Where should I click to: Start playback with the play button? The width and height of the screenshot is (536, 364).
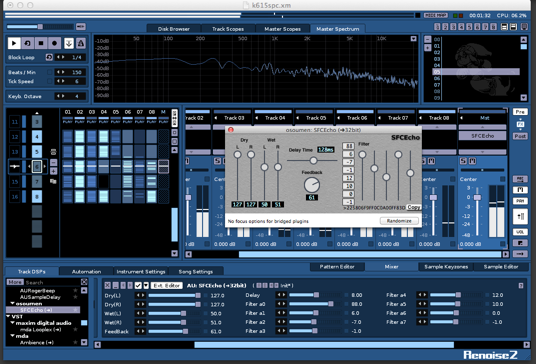pos(14,43)
